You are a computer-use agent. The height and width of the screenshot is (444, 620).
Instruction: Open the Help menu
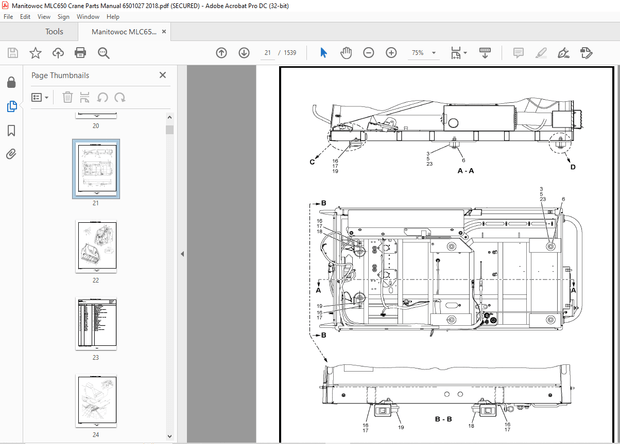pos(113,17)
